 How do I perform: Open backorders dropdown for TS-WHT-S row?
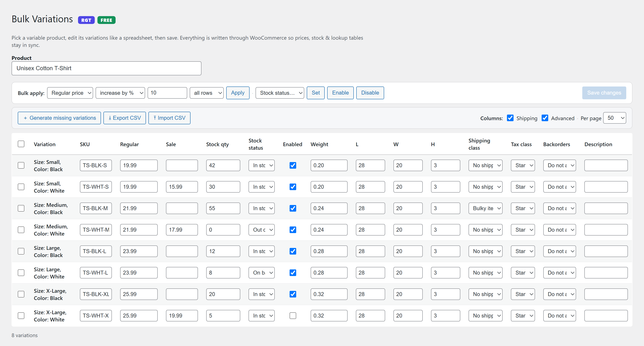[560, 187]
